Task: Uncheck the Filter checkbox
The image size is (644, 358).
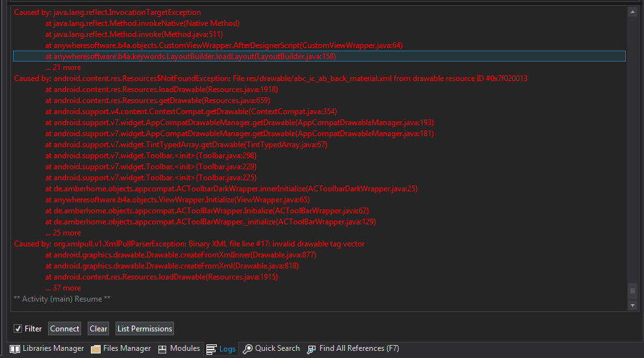Action: pyautogui.click(x=18, y=329)
